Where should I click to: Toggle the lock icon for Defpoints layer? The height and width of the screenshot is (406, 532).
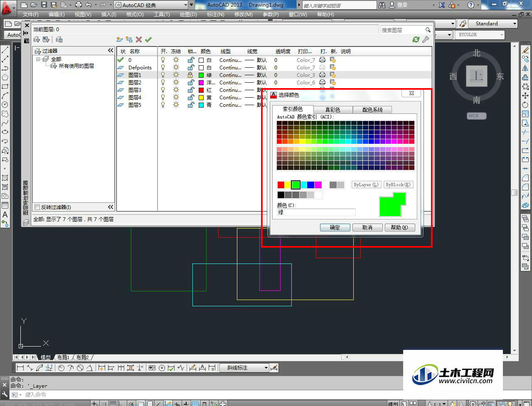click(x=190, y=68)
